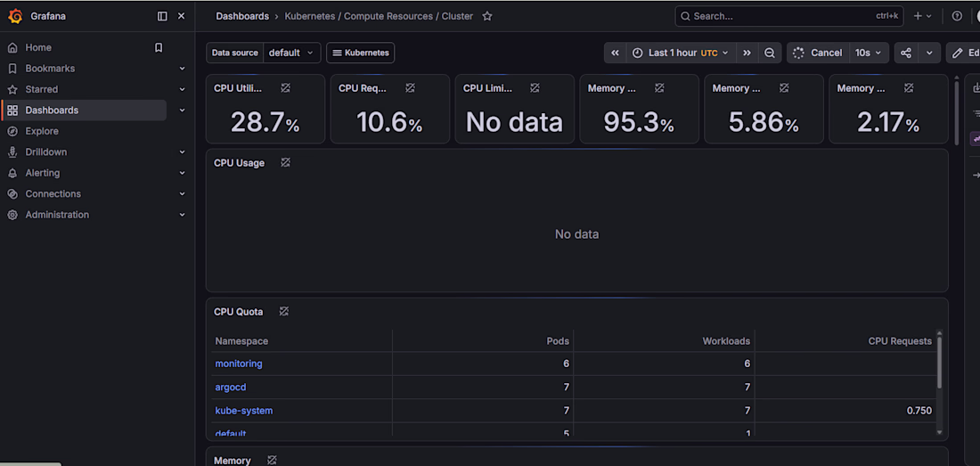Focus the Search field

click(789, 16)
